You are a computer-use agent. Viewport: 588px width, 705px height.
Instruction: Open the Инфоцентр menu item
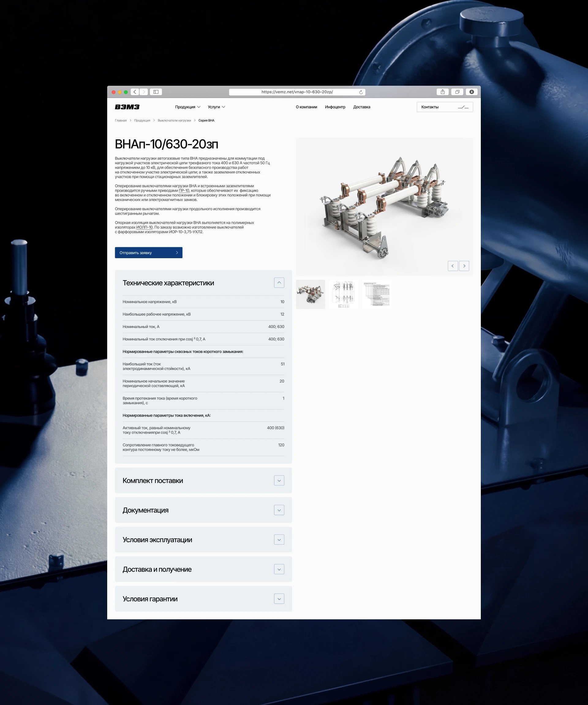[335, 107]
